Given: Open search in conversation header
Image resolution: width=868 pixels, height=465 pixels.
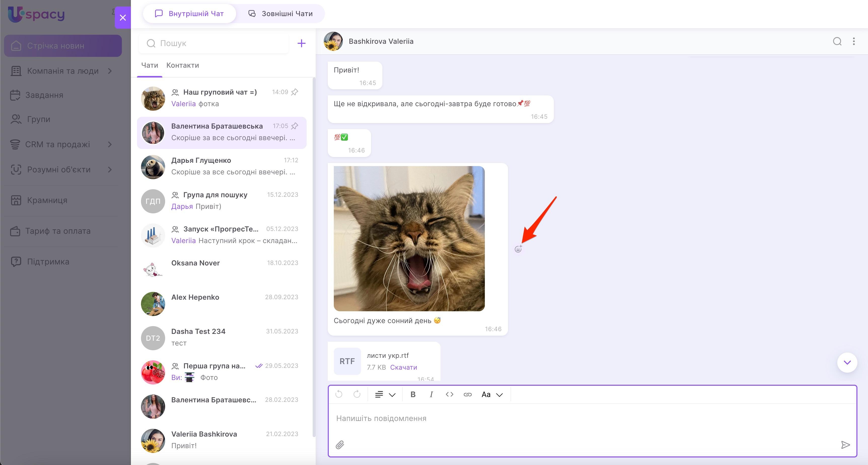Looking at the screenshot, I should (837, 41).
